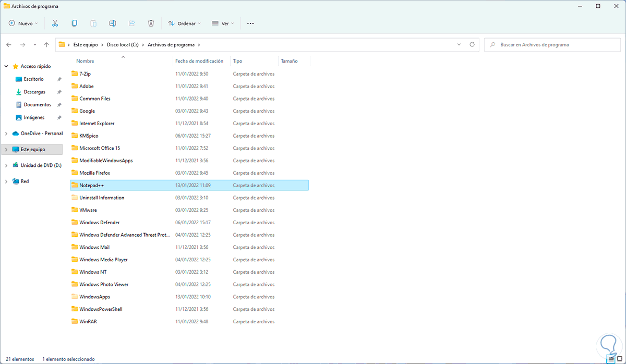Open the Ver view dropdown
Screen dimensions: 626x364
(x=223, y=23)
